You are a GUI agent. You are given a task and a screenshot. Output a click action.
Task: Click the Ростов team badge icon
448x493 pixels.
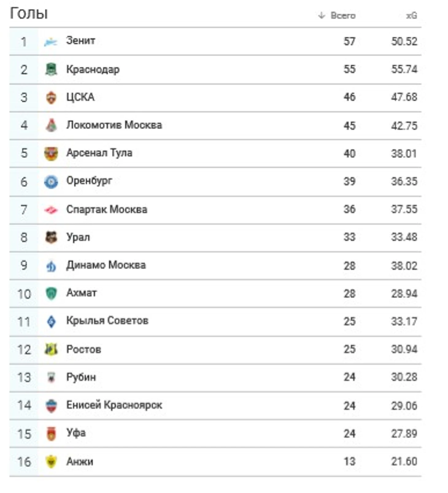click(x=51, y=349)
